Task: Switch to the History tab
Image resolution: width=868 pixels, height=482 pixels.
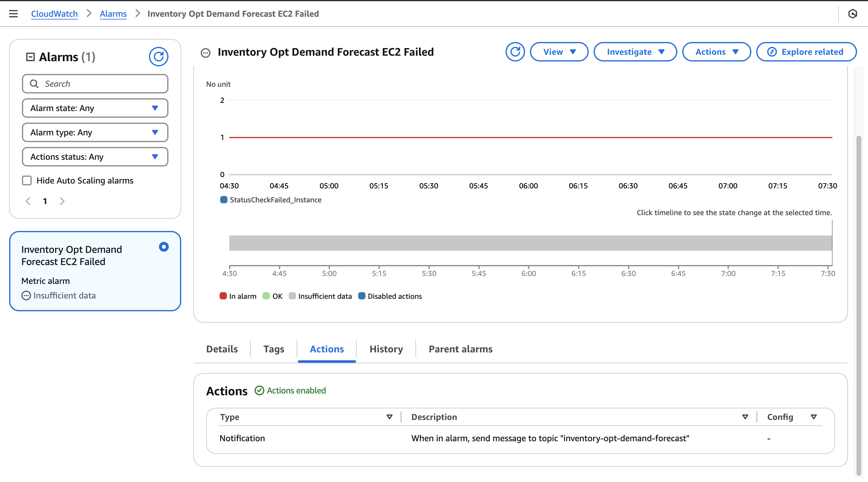Action: click(x=386, y=349)
